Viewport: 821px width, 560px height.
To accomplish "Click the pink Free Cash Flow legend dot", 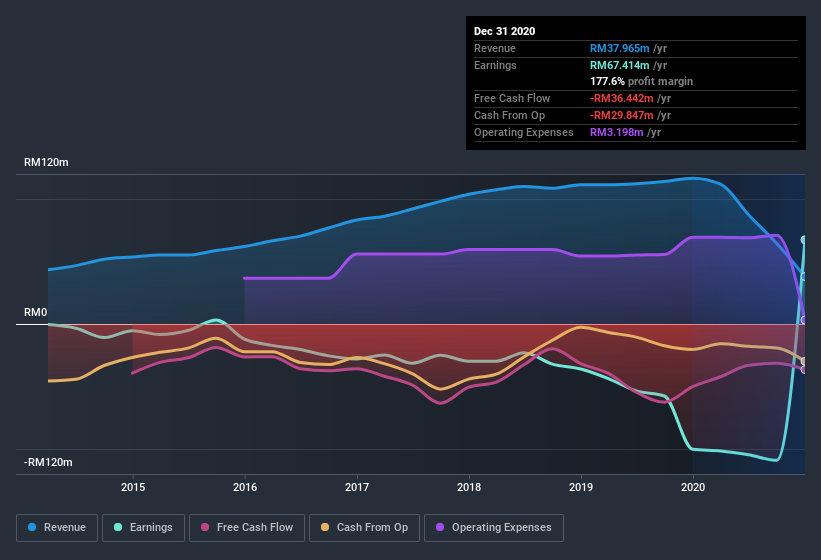I will pos(205,527).
